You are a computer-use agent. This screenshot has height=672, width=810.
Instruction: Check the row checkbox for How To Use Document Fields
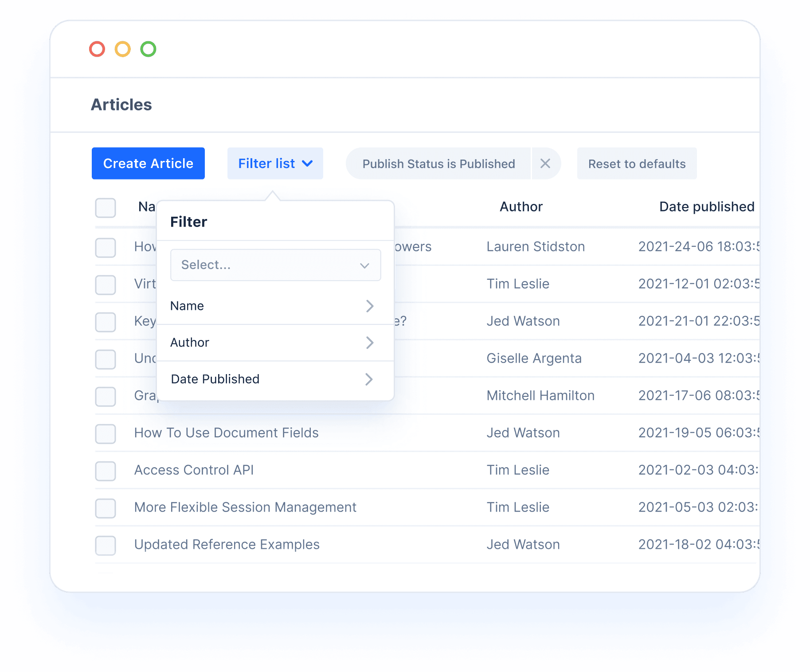pos(105,434)
